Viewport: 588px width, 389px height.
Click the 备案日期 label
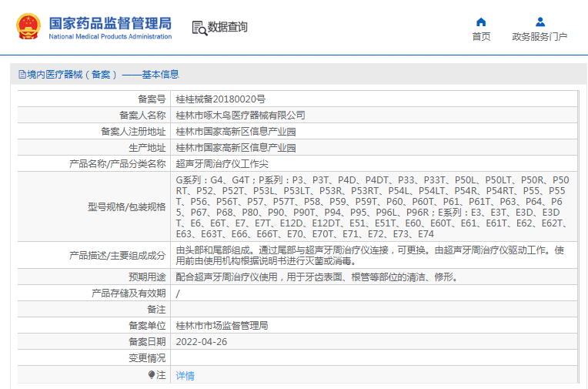tap(147, 342)
